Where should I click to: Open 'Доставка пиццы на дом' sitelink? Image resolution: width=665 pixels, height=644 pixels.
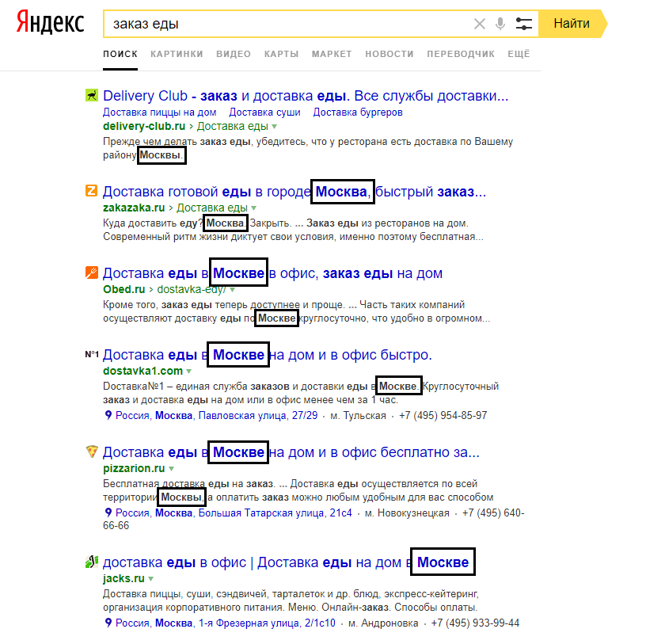coord(159,112)
